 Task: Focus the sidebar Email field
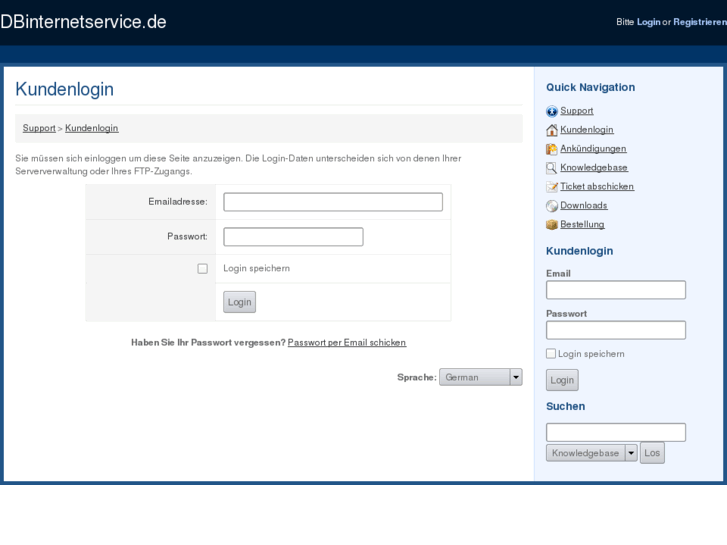616,290
